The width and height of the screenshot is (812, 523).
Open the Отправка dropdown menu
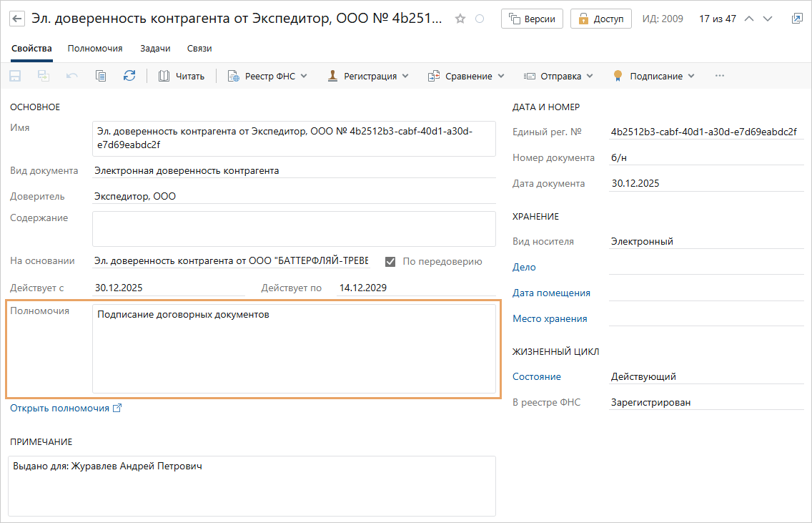558,76
